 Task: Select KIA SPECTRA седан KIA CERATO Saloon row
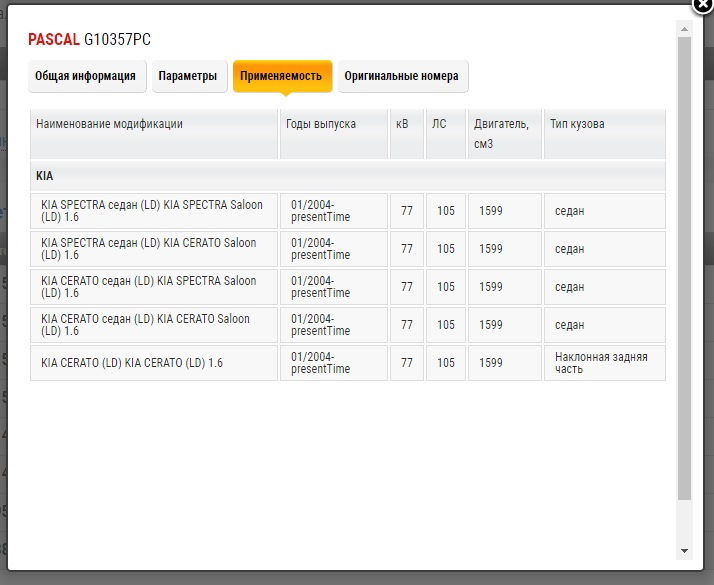tap(348, 249)
